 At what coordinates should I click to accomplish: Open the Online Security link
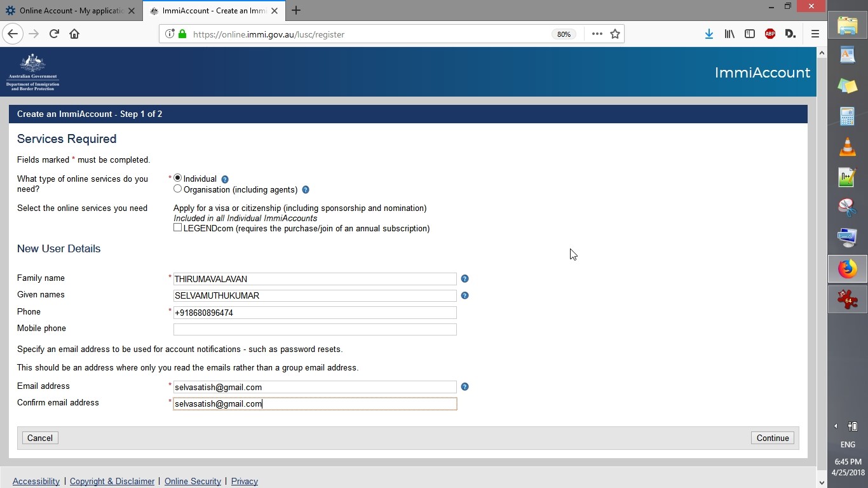193,481
